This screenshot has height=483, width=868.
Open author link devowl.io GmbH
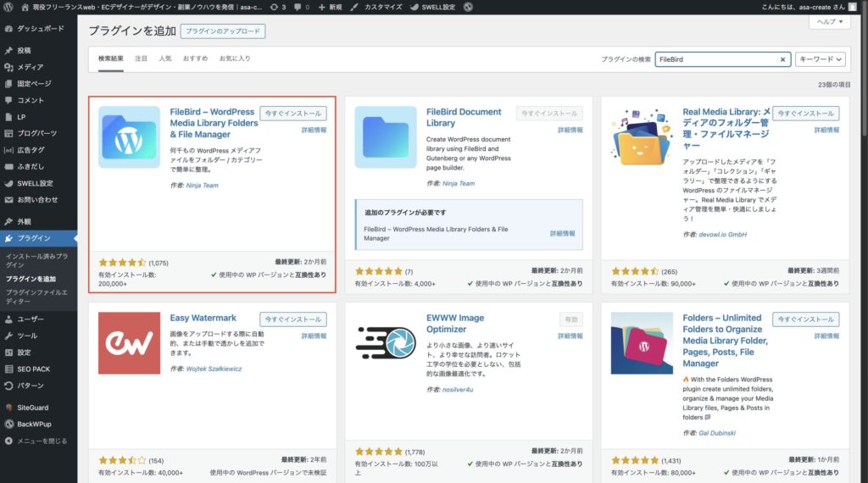tap(722, 235)
